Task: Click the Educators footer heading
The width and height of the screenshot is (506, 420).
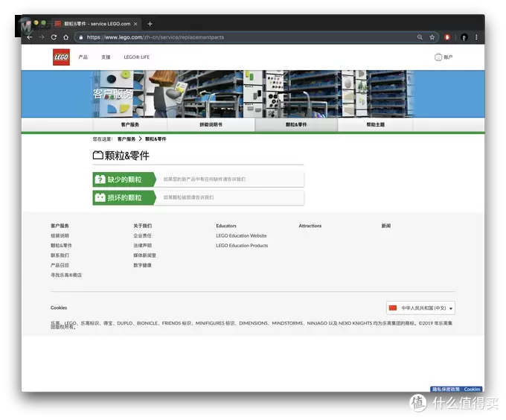Action: coord(226,226)
